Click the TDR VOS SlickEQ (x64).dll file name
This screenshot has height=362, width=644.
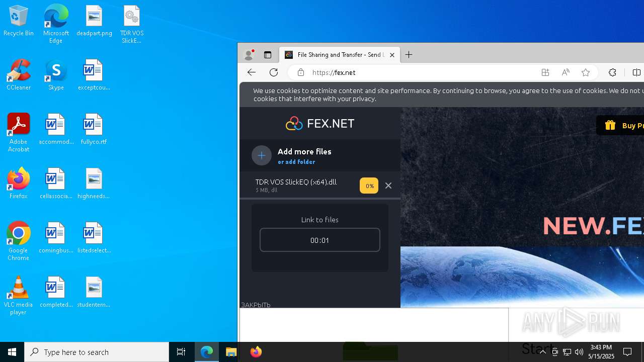click(296, 182)
